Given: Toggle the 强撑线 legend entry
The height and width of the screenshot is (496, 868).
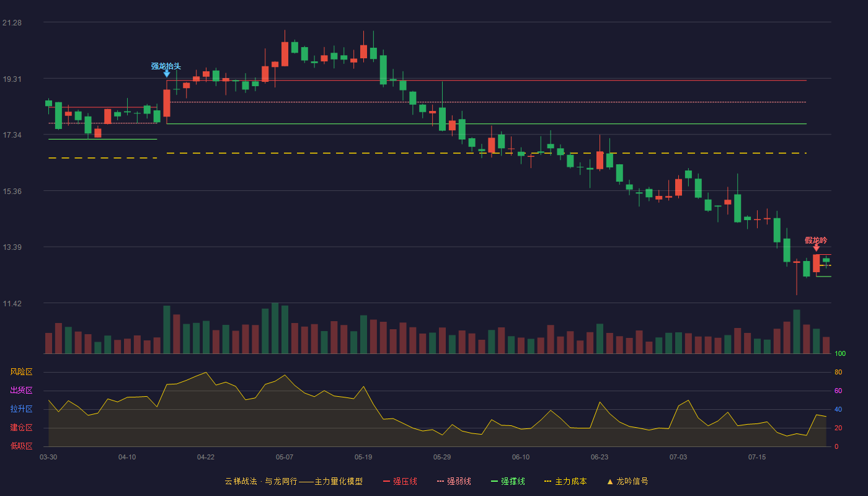Looking at the screenshot, I should click(508, 481).
